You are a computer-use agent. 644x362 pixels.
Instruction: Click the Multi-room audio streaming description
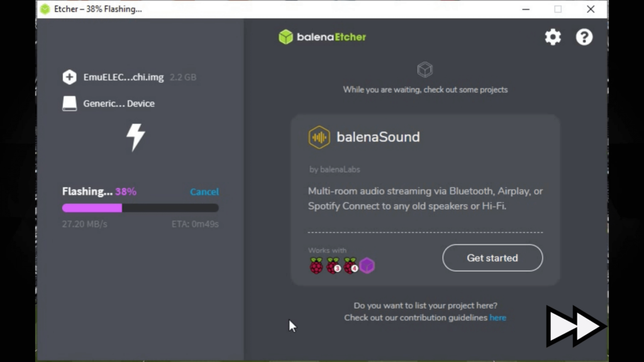[426, 199]
